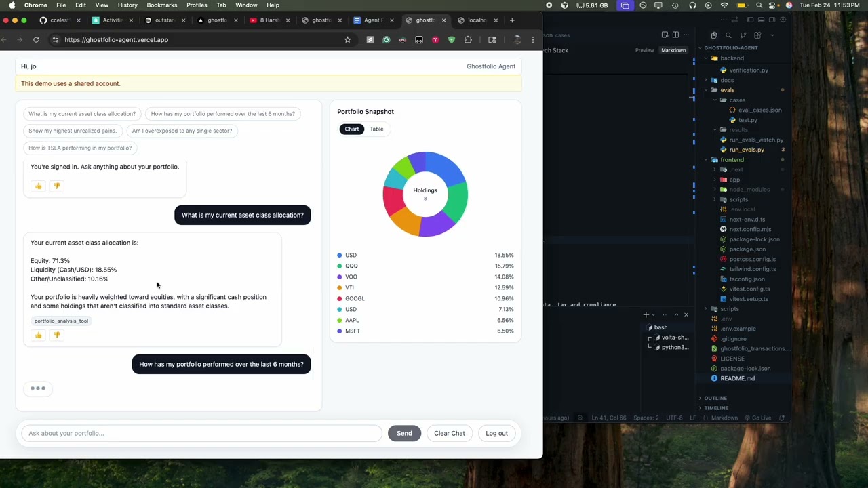Thumbs down the signed-in welcome message

(x=56, y=186)
